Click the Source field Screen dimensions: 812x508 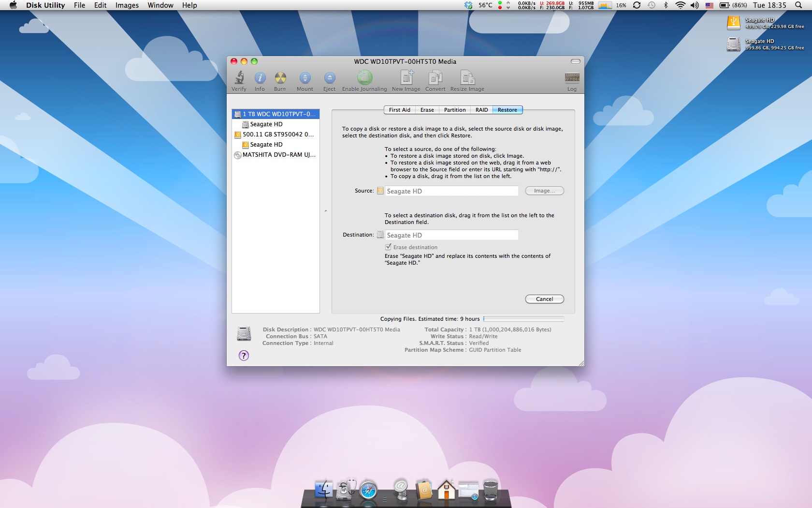pyautogui.click(x=451, y=191)
